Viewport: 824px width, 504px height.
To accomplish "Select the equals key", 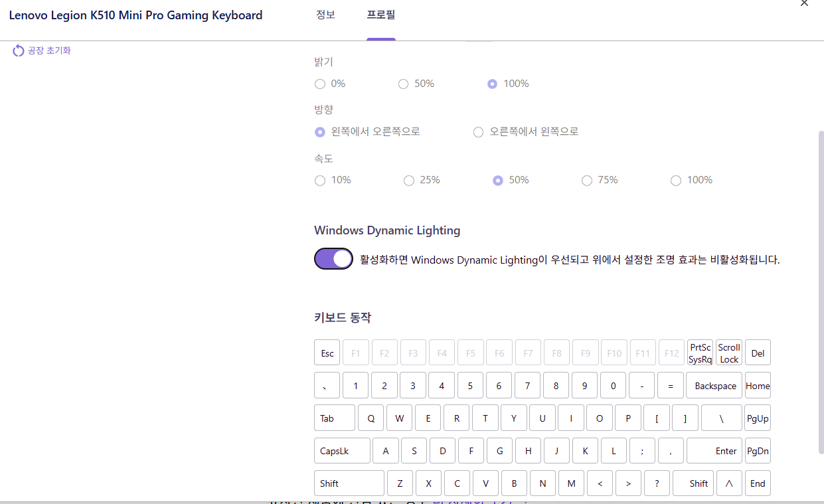I will pyautogui.click(x=671, y=385).
